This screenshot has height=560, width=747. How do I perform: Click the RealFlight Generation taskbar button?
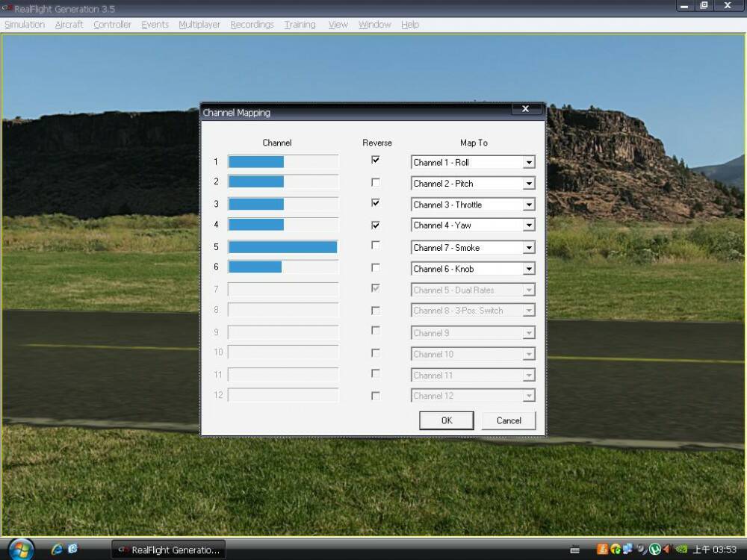[168, 550]
